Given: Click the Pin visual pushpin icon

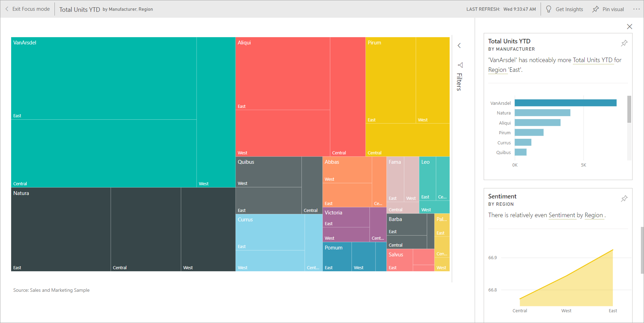Looking at the screenshot, I should click(x=595, y=9).
